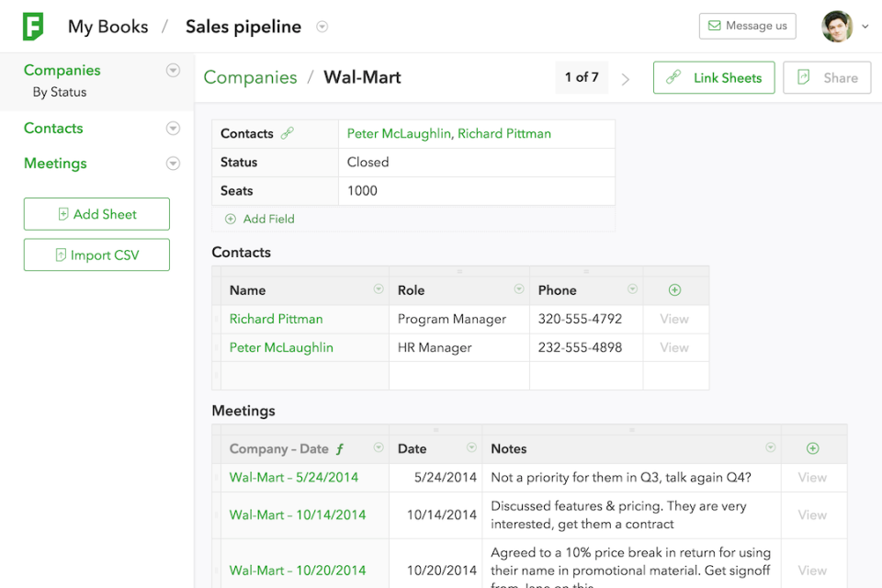Expand the account menu chevron
The width and height of the screenshot is (882, 588).
click(865, 27)
